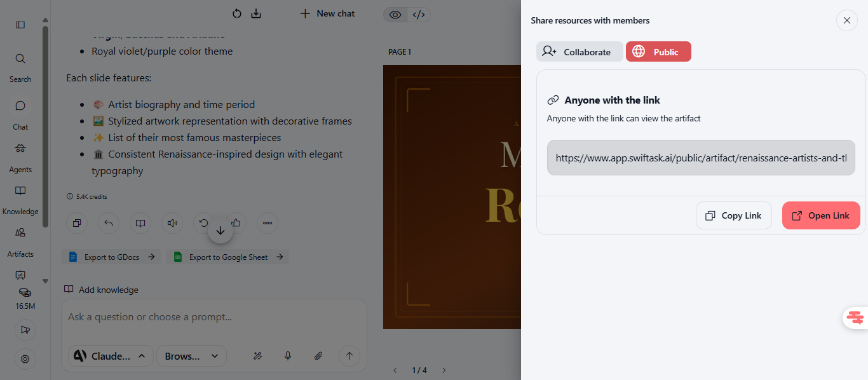Select the Public tab
Viewport: 868px width, 380px height.
tap(658, 52)
